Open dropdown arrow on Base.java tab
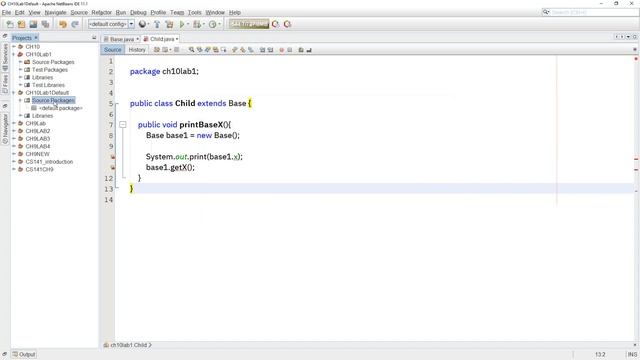This screenshot has width=640, height=360. click(x=138, y=39)
